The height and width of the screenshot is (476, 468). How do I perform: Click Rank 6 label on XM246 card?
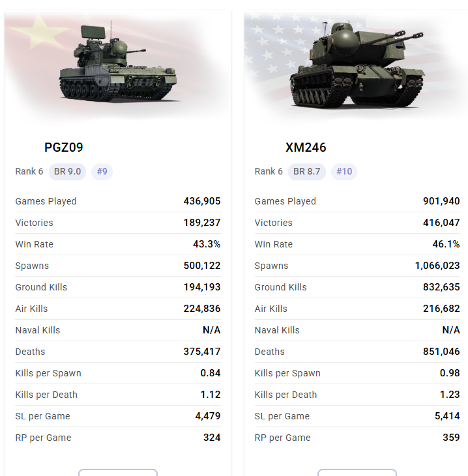(269, 171)
